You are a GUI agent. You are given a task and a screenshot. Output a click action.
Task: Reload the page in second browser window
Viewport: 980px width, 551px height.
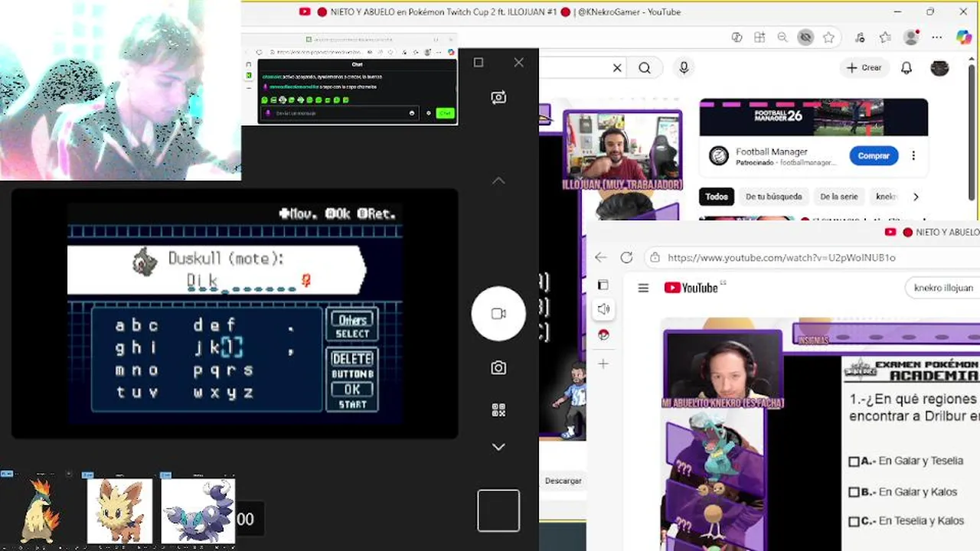[x=626, y=258]
